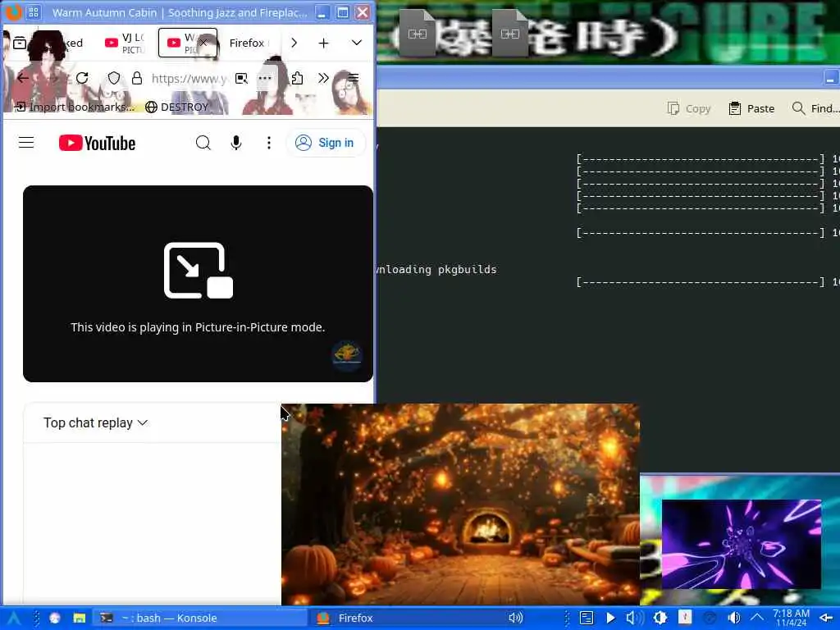Viewport: 840px width, 630px height.
Task: Open the YouTube guide hamburger menu
Action: (x=26, y=143)
